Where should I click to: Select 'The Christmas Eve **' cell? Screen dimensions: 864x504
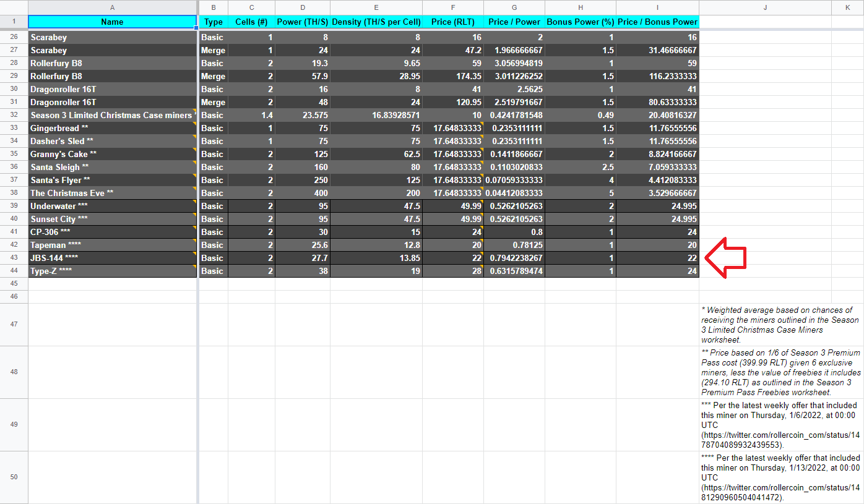[112, 193]
